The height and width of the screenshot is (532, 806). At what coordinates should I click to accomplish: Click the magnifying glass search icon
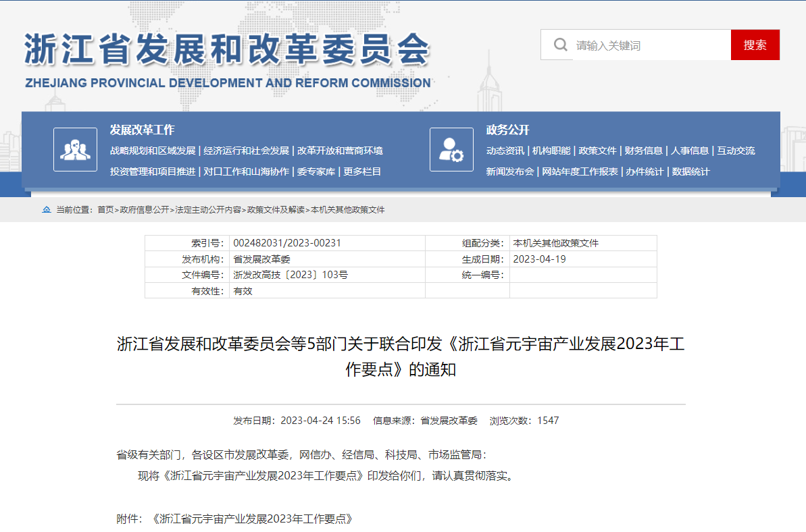[x=560, y=45]
